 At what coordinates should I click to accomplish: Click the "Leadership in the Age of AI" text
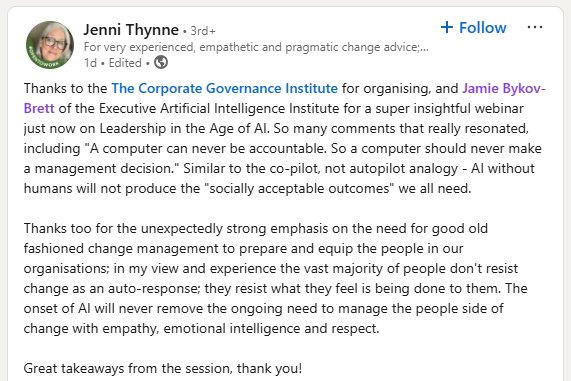[184, 129]
